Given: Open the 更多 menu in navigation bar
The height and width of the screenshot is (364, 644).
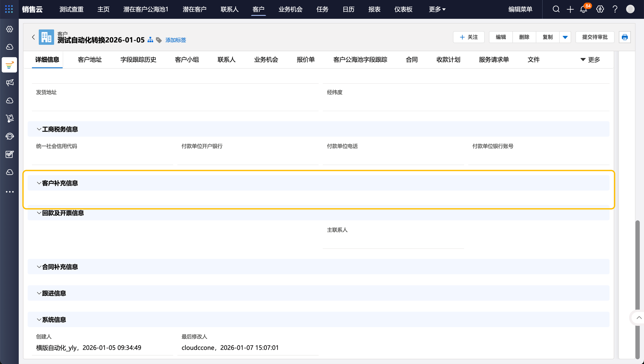Looking at the screenshot, I should (437, 9).
